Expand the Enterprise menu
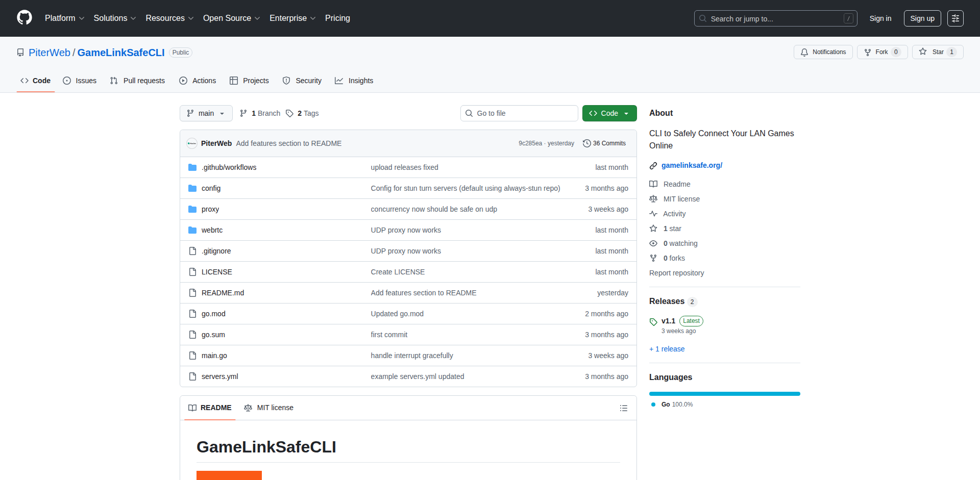Viewport: 980px width, 480px height. point(292,18)
